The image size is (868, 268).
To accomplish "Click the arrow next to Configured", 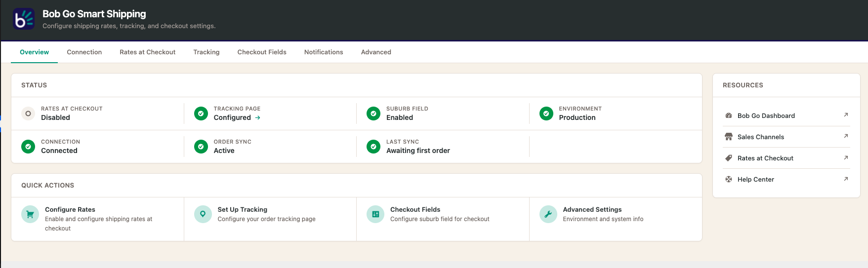I will point(258,117).
